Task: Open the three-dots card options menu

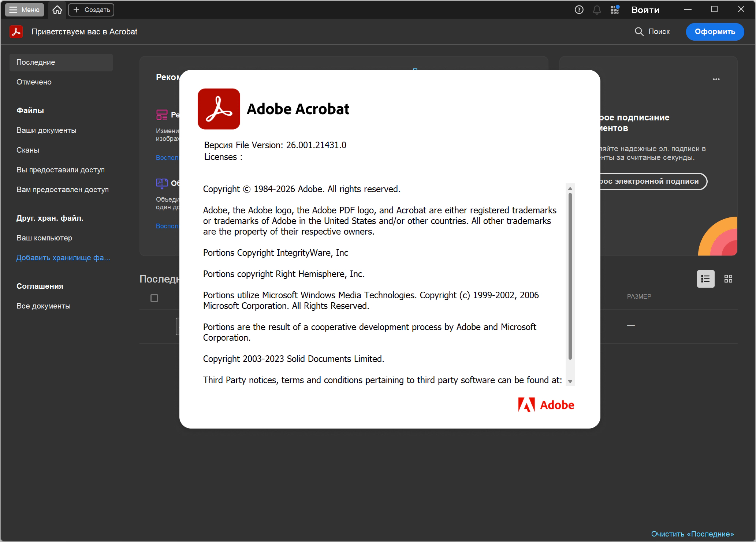Action: 716,79
